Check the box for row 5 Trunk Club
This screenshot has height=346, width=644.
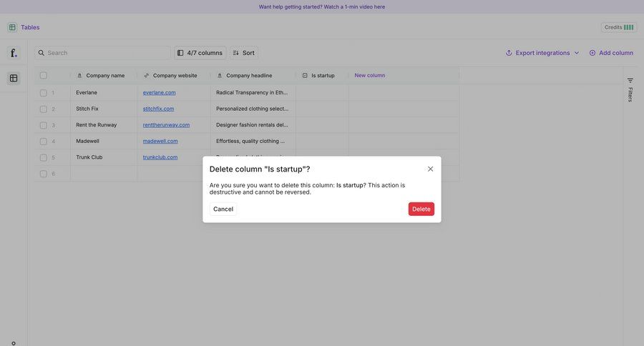click(43, 157)
